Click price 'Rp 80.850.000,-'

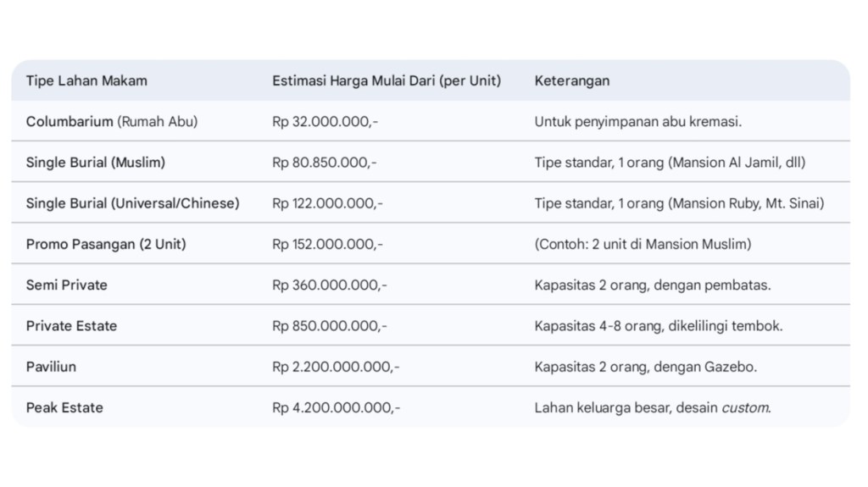point(325,163)
